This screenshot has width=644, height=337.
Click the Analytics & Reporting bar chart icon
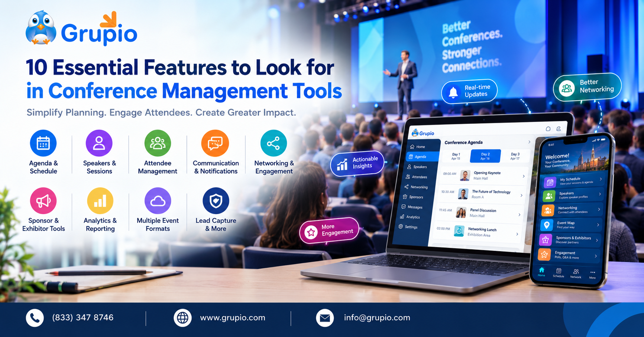click(100, 201)
